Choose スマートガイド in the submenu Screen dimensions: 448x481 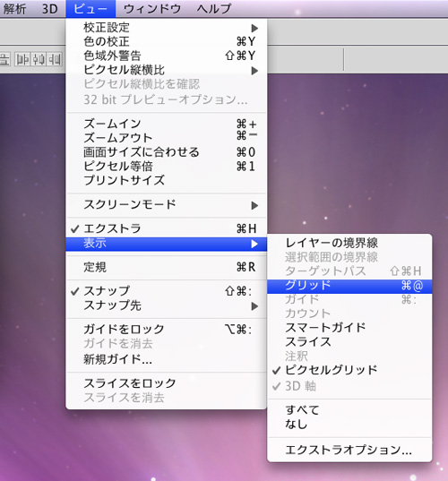tap(349, 328)
